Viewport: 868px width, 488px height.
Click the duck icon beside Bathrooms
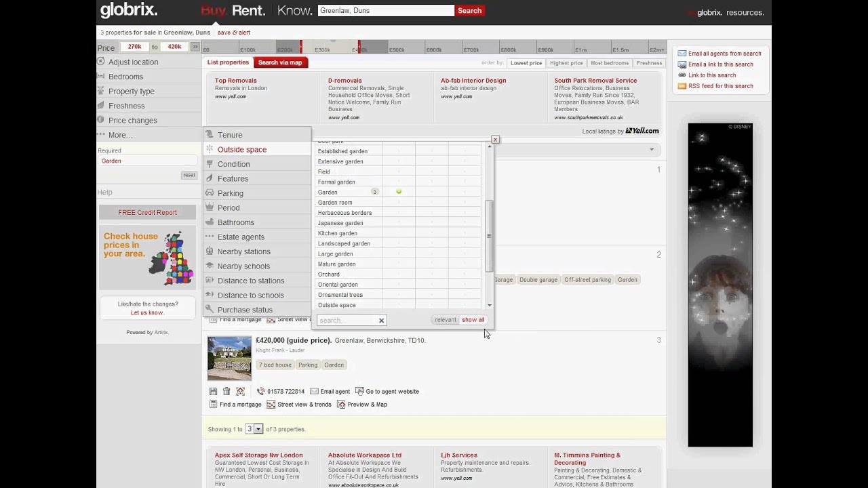pos(210,222)
